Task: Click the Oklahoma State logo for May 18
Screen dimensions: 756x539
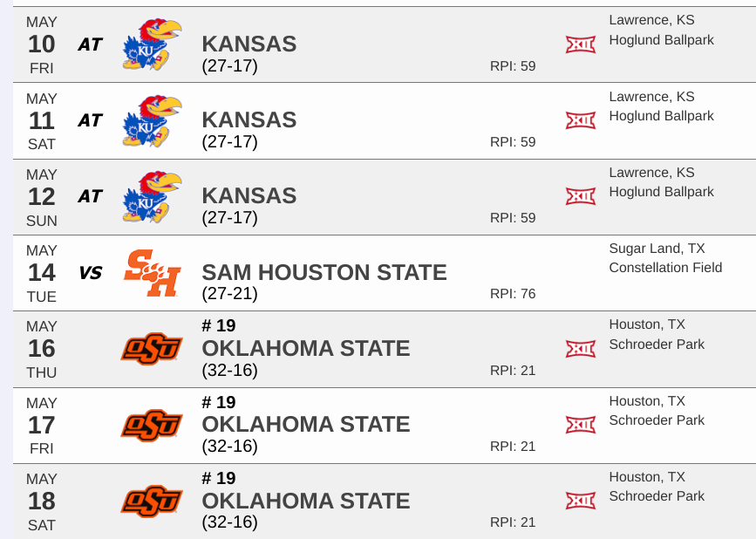Action: (151, 501)
